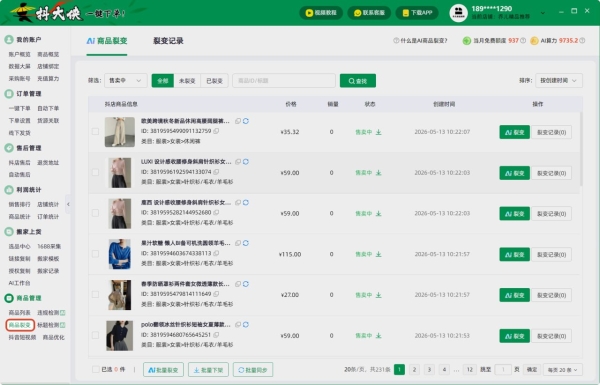
Task: Go to page 12 in pagination
Action: coord(470,369)
